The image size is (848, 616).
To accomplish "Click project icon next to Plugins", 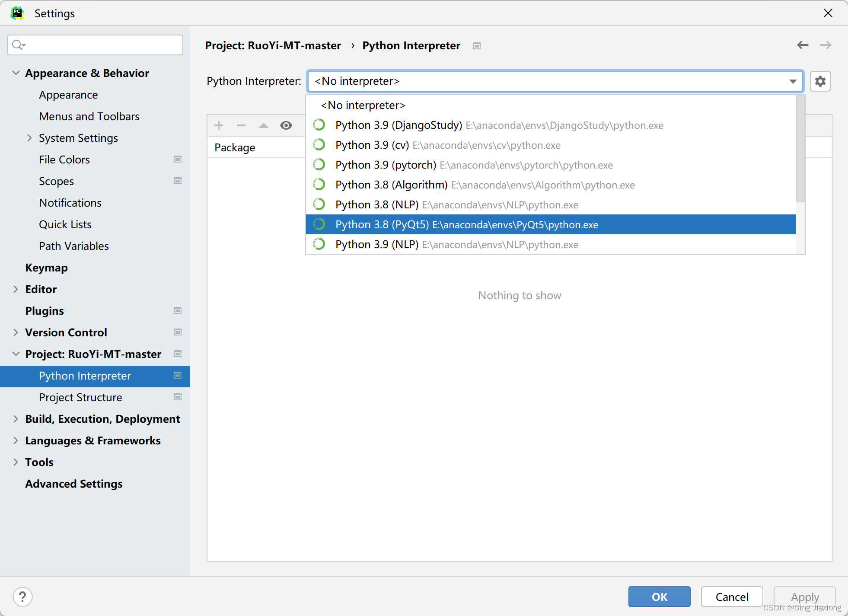I will pos(177,311).
